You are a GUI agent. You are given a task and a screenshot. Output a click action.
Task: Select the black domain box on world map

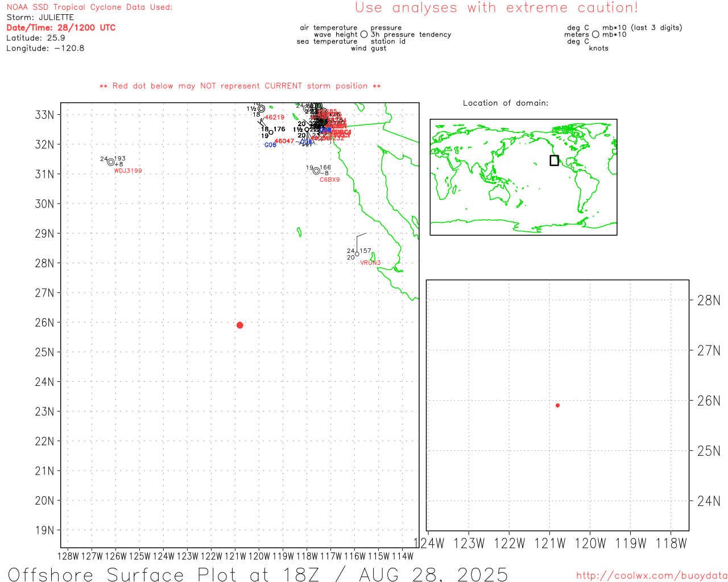click(554, 160)
